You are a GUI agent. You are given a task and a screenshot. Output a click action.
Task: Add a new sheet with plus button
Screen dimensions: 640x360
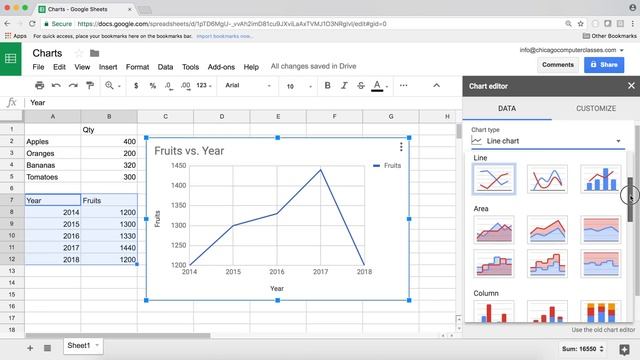point(30,348)
